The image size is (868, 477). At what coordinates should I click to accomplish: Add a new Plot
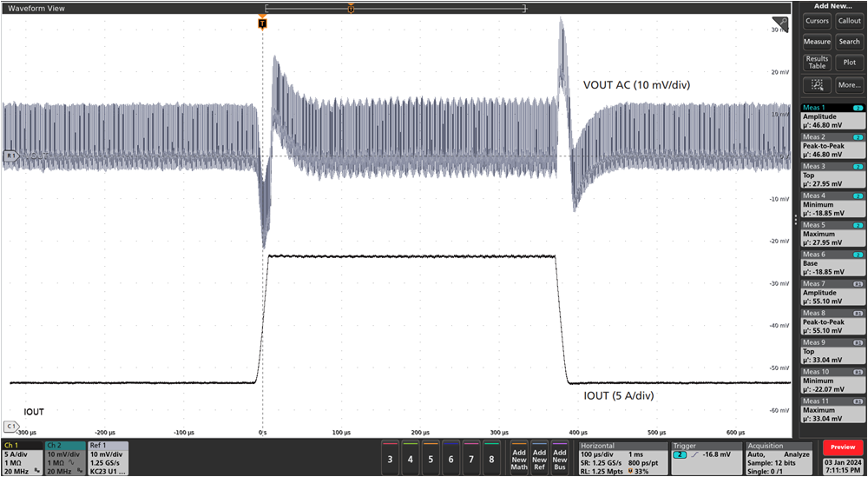849,62
